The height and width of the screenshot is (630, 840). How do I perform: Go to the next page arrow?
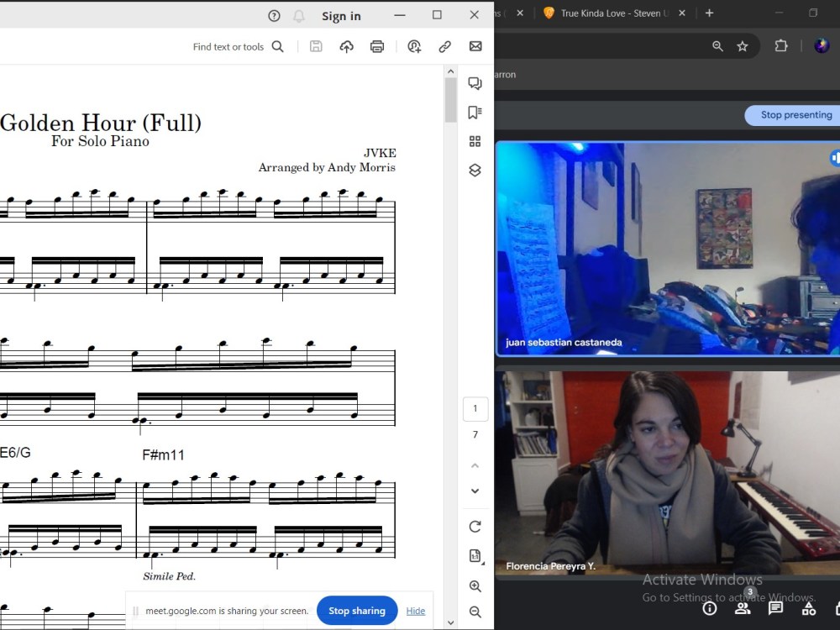point(475,491)
